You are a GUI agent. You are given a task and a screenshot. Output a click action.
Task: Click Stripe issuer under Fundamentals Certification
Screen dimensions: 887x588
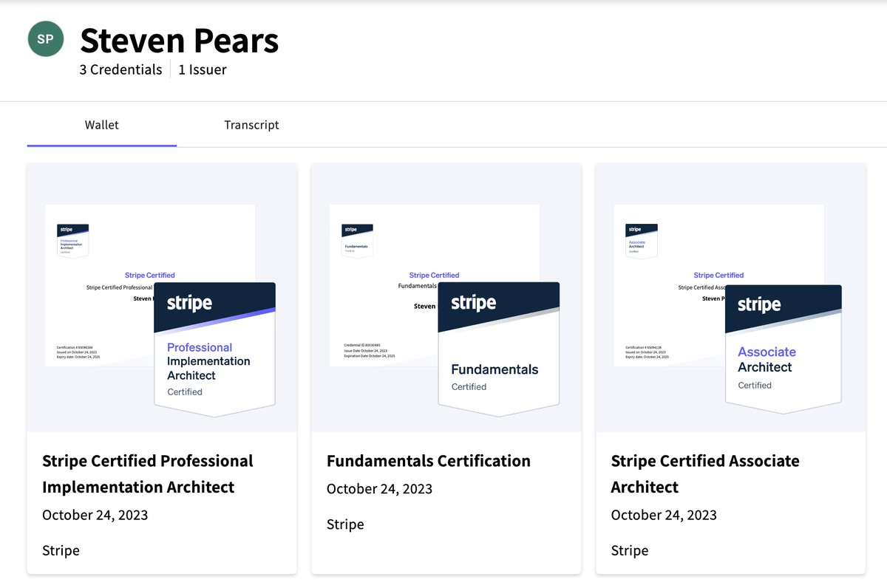click(345, 524)
